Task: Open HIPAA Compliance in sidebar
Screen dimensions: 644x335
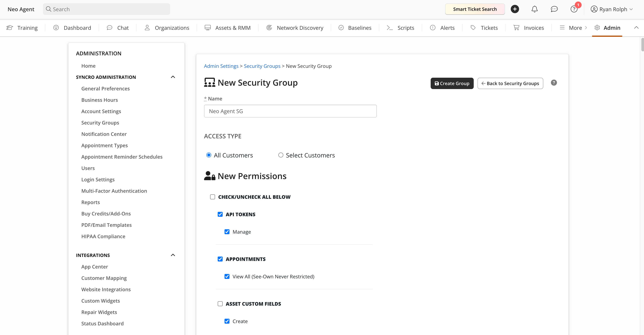Action: coord(103,236)
